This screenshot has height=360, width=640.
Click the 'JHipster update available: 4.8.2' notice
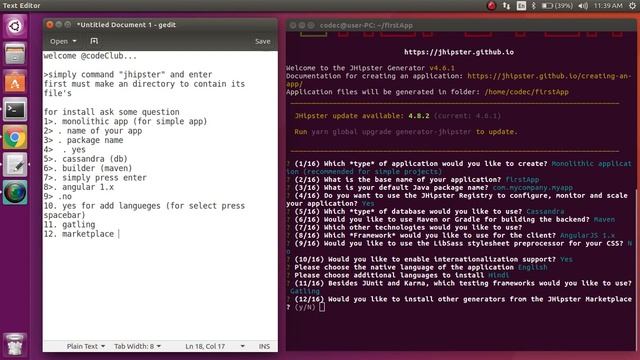[362, 116]
